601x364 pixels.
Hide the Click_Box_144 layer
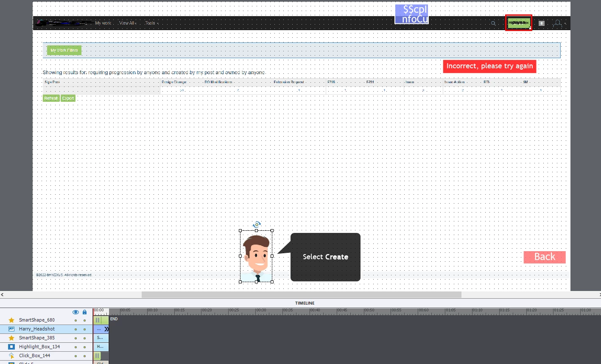75,356
